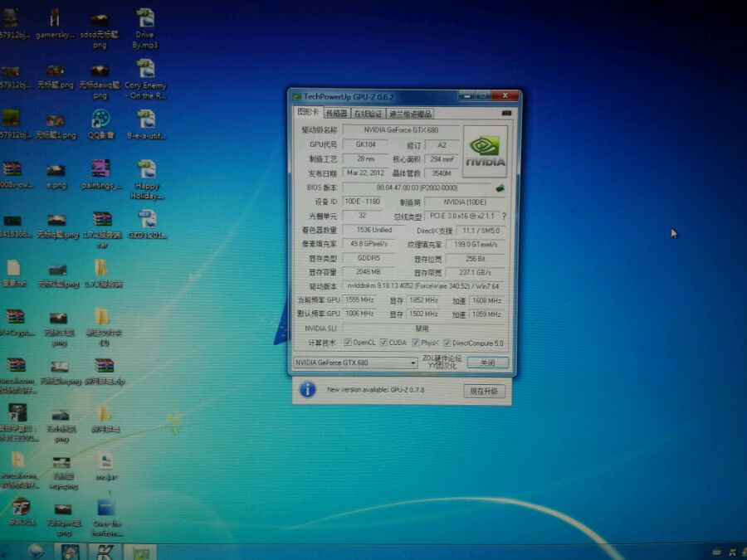The image size is (747, 560).
Task: Open the 1.7.2 rar archive icon
Action: (x=102, y=230)
